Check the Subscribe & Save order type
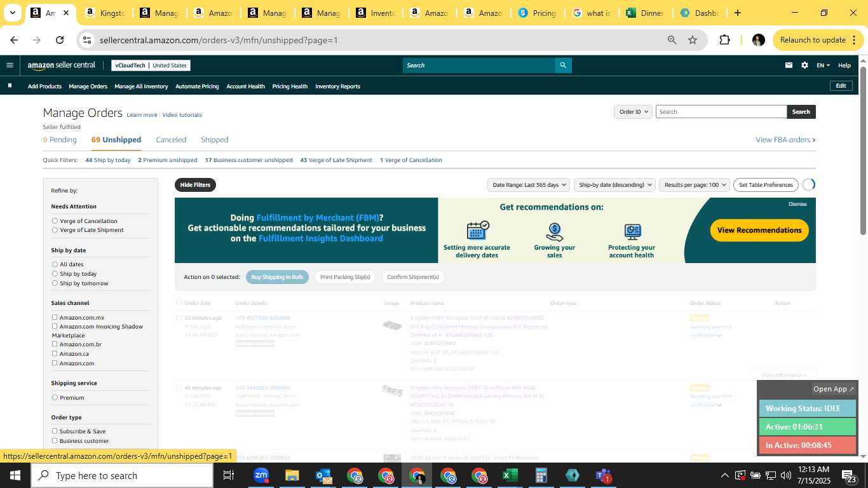868x488 pixels. [x=55, y=431]
